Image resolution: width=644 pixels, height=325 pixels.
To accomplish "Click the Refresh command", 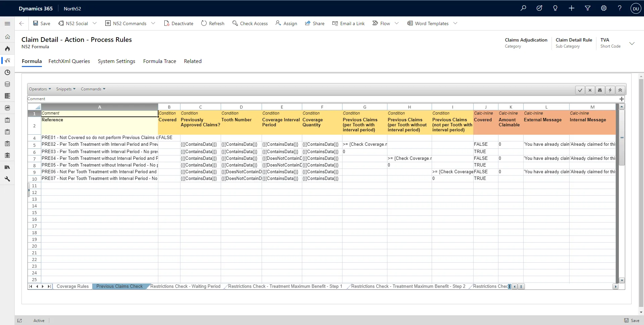I will (x=213, y=23).
